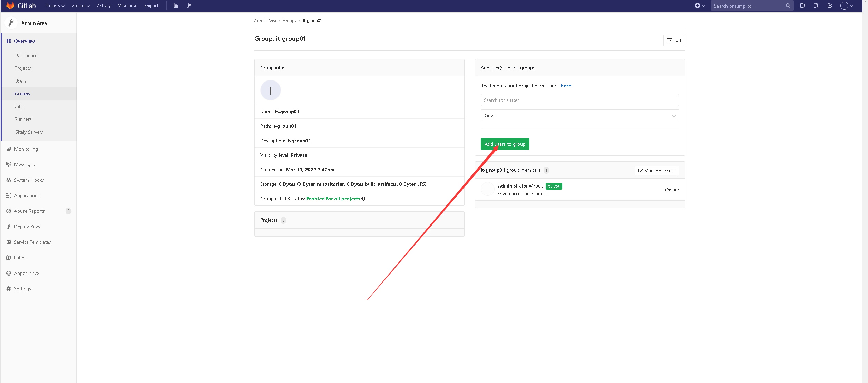Viewport: 868px width, 383px height.
Task: Follow the permissions 'here' link
Action: [566, 86]
